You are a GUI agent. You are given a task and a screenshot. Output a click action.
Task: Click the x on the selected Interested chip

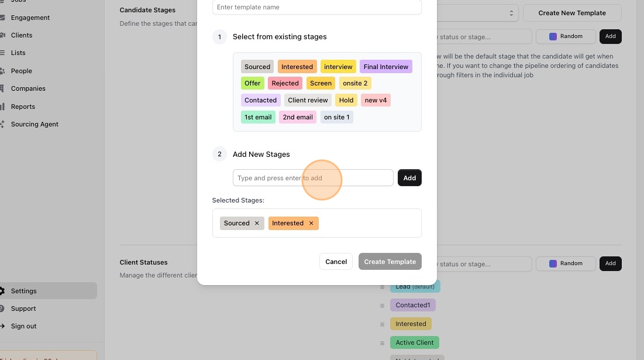point(311,223)
